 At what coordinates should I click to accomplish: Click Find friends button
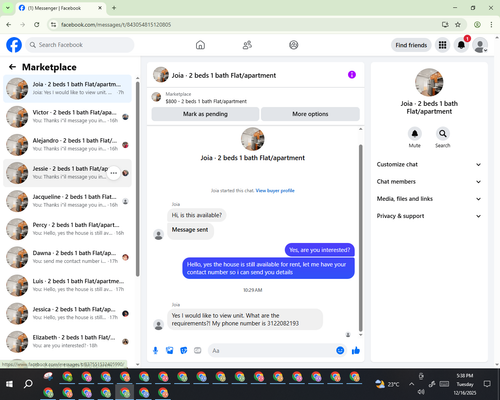click(x=411, y=45)
